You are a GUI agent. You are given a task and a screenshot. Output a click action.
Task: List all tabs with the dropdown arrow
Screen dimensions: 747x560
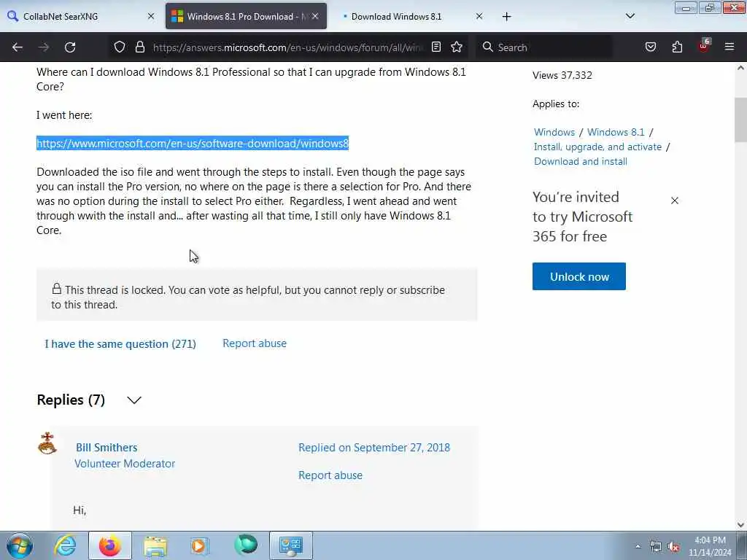630,16
